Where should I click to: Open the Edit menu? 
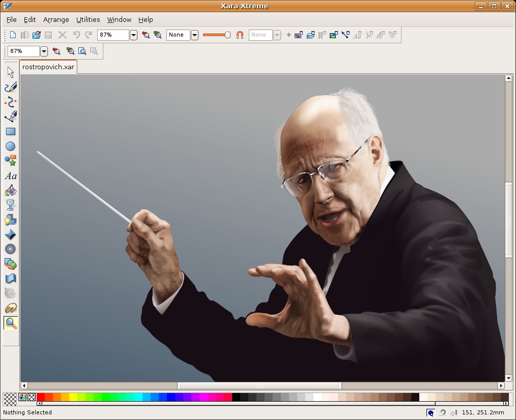click(30, 20)
